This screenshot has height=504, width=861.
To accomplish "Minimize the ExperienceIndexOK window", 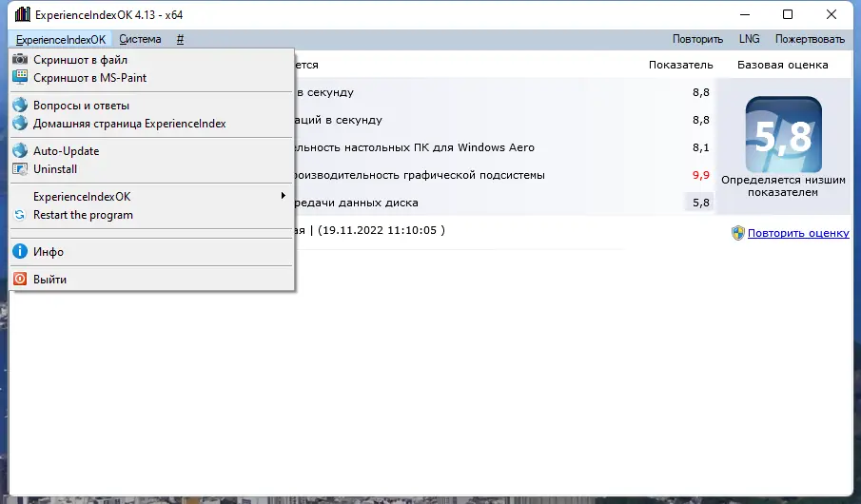I will click(x=745, y=14).
